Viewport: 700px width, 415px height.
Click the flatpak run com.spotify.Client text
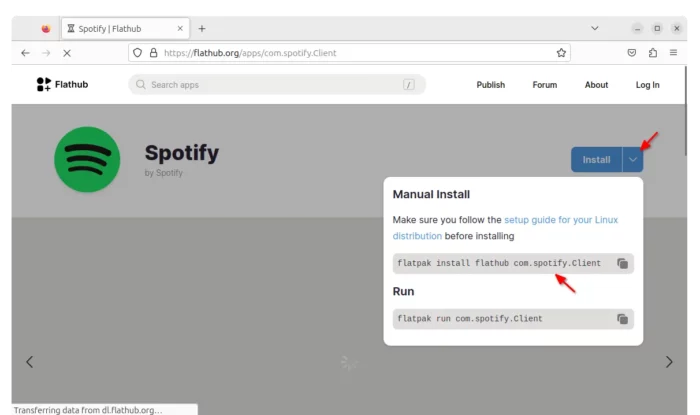(x=470, y=319)
